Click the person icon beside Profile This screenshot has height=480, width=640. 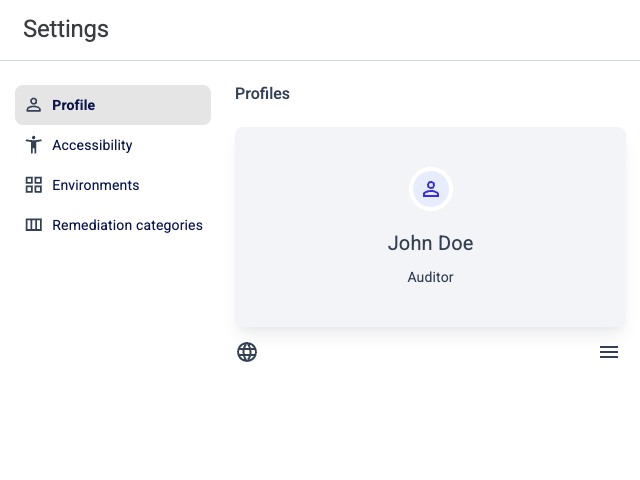tap(33, 105)
